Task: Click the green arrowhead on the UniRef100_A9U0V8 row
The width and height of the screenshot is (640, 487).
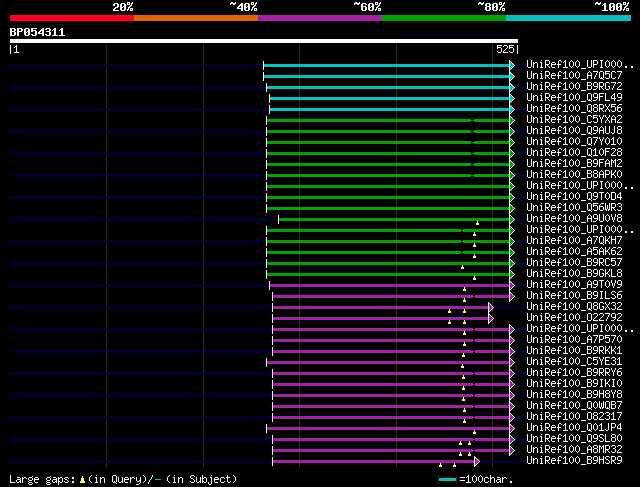Action: click(x=512, y=220)
